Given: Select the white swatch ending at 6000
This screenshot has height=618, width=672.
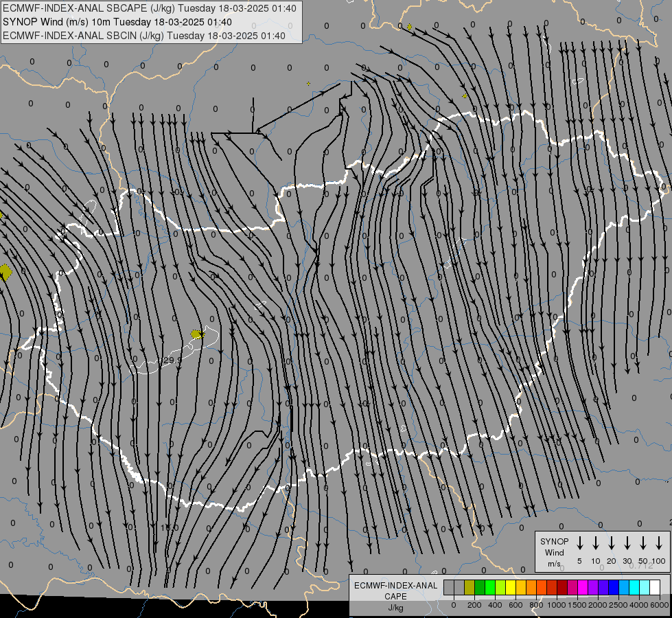Looking at the screenshot, I should click(656, 587).
